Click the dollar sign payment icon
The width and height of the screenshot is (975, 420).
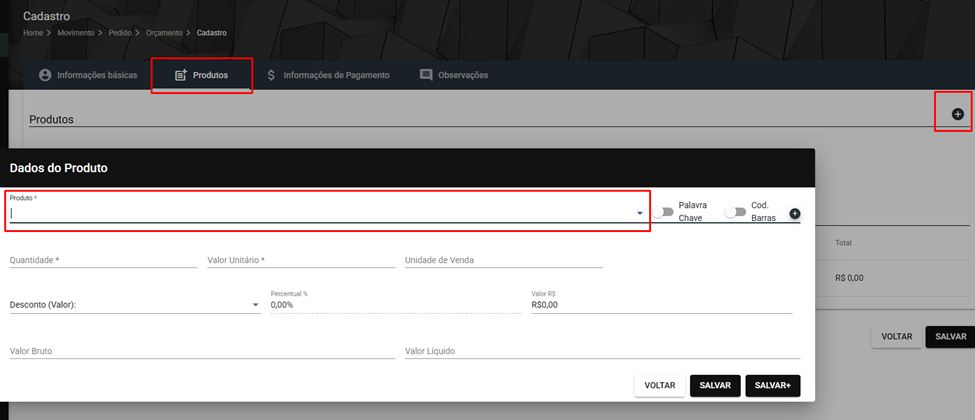pos(271,75)
